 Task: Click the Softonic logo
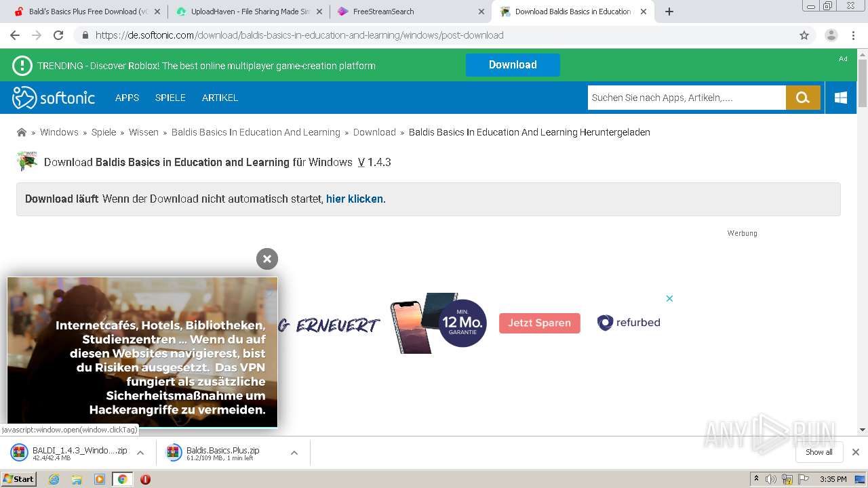pyautogui.click(x=54, y=98)
